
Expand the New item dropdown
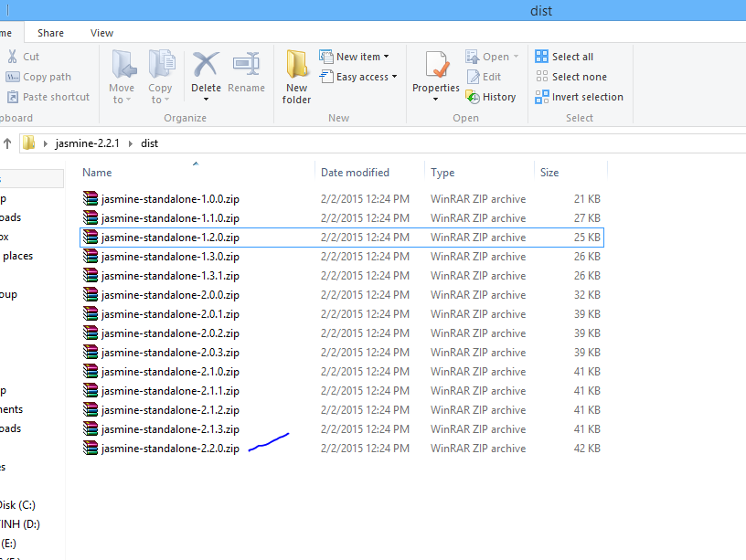point(386,57)
